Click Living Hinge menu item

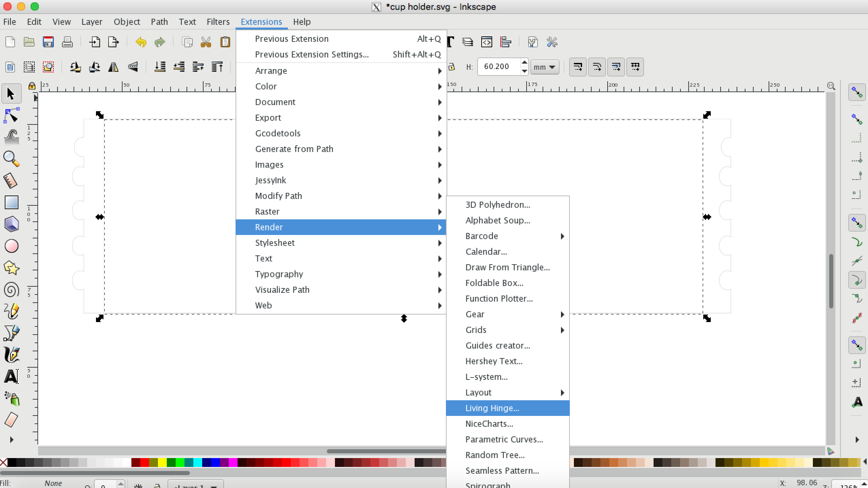click(493, 407)
